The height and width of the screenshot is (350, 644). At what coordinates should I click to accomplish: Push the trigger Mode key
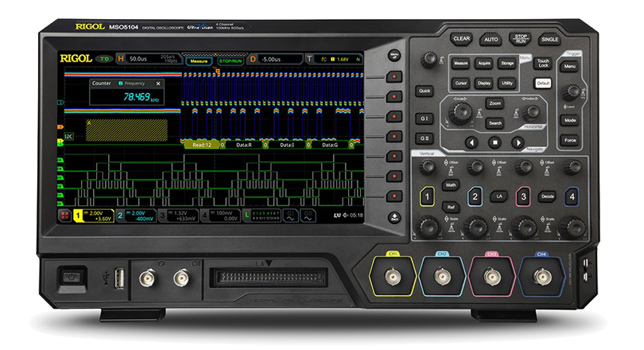[569, 120]
